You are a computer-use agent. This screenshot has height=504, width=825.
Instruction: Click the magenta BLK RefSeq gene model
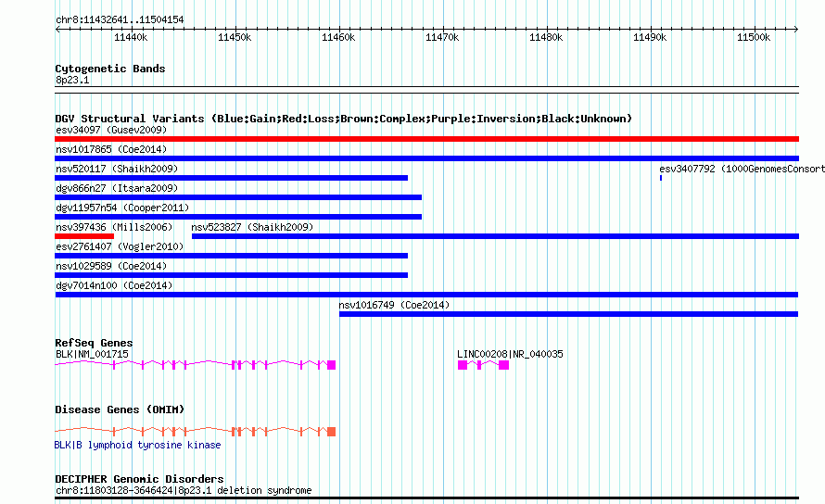(196, 365)
